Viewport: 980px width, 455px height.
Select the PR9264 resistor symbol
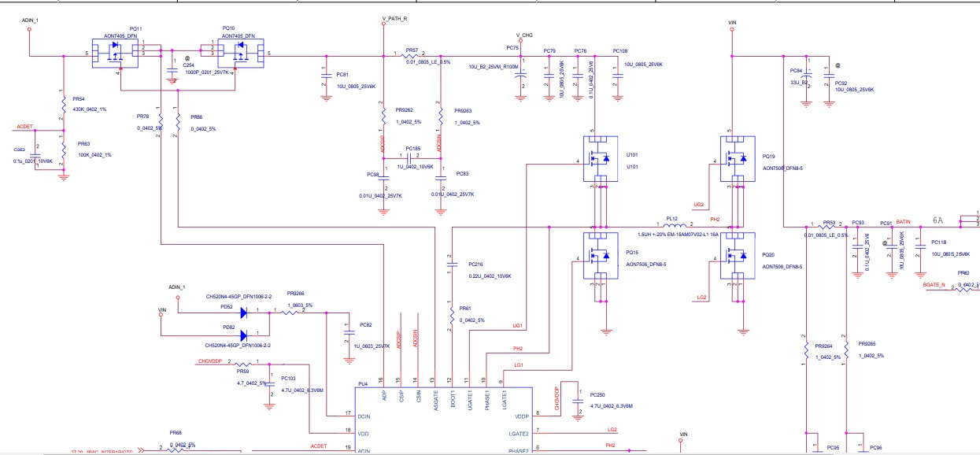(x=805, y=351)
